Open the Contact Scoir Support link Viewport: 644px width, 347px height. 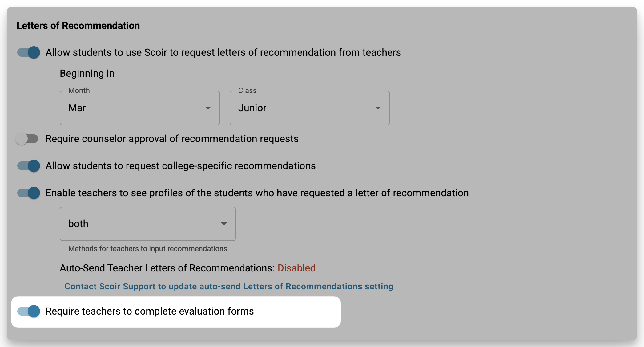(229, 287)
